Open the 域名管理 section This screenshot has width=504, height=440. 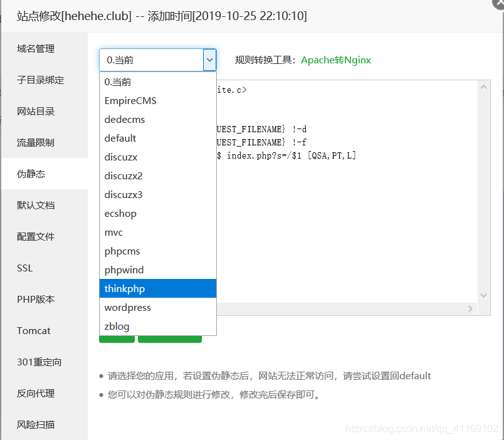click(45, 48)
